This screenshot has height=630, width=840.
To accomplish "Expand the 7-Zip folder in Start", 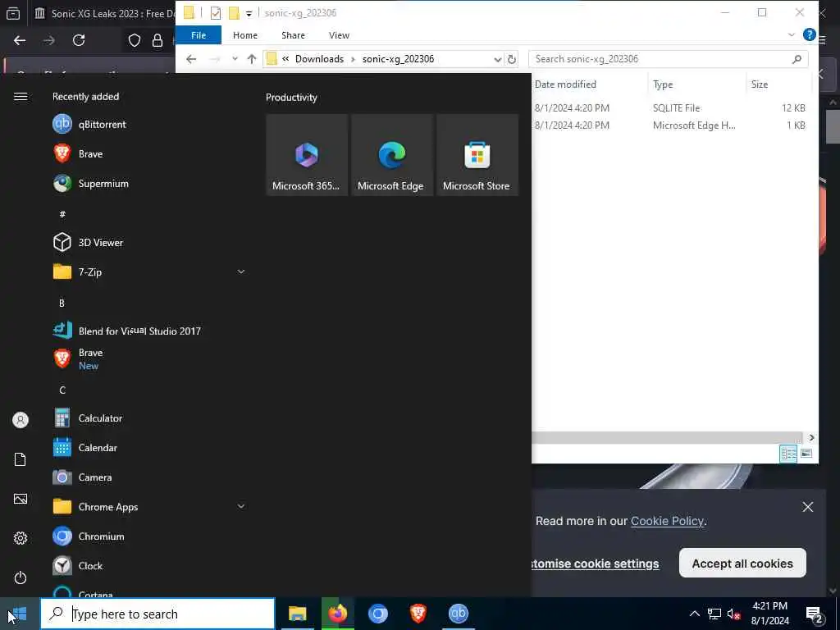I will click(x=241, y=272).
